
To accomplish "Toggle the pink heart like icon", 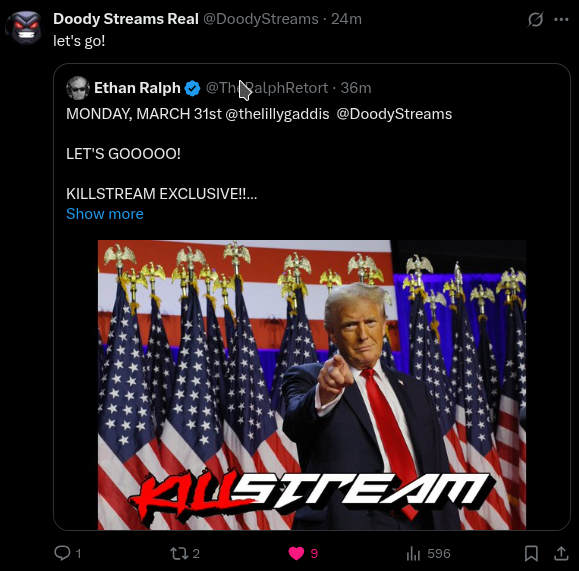I will click(296, 553).
